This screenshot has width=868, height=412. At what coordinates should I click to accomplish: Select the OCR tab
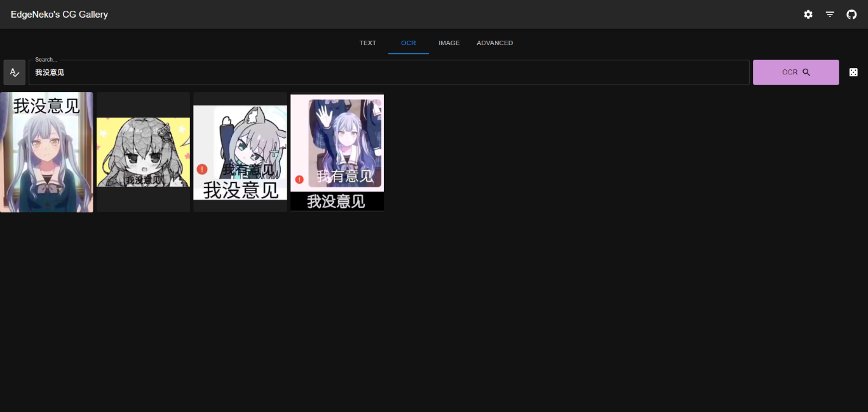click(x=409, y=43)
